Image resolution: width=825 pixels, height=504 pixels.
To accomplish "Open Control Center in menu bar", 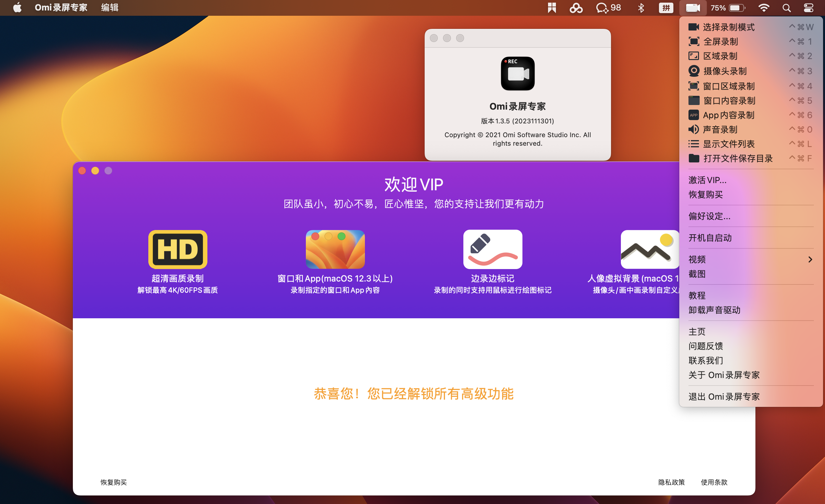I will [809, 8].
